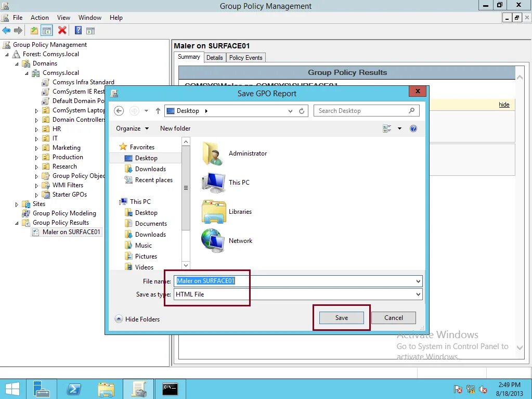The image size is (532, 399).
Task: Click the navigation pane scrollbar down arrow
Action: tap(186, 265)
